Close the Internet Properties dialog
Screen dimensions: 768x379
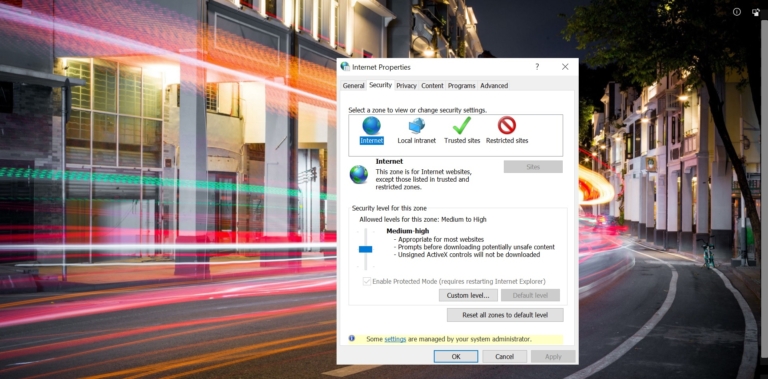pos(565,67)
